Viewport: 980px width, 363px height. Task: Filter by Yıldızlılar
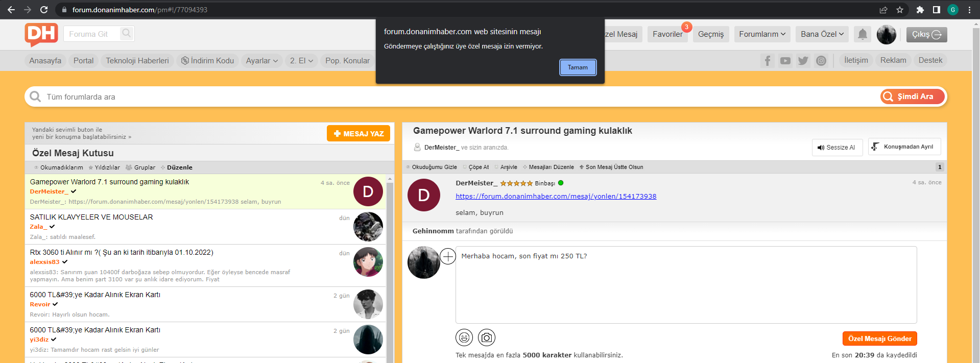[x=104, y=167]
